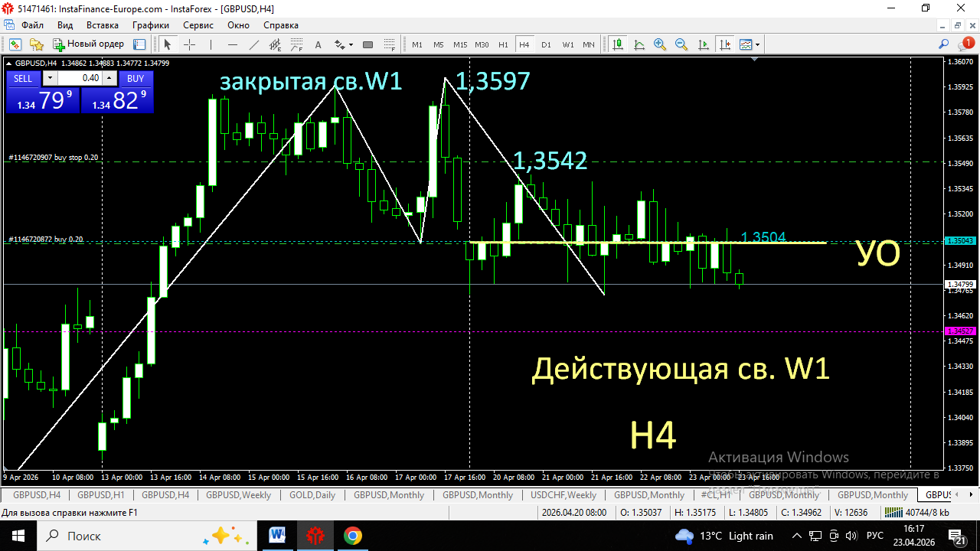Switch timeframe to H1

503,44
